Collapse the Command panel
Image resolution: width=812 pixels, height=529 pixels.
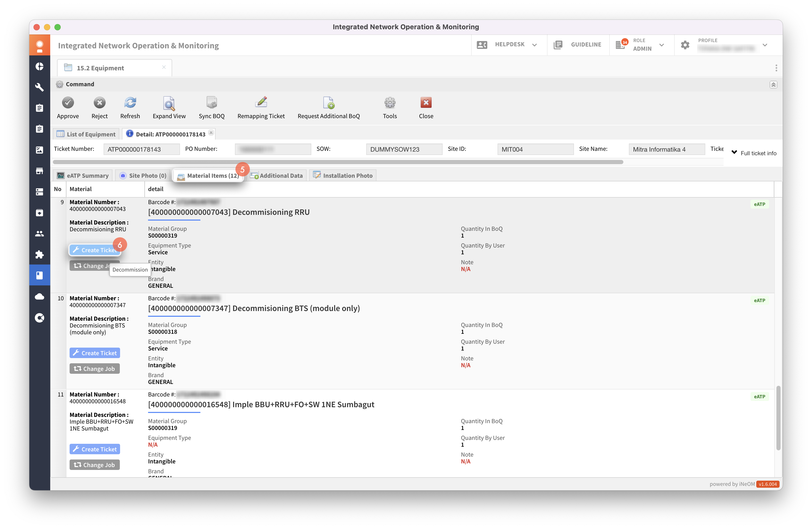773,84
